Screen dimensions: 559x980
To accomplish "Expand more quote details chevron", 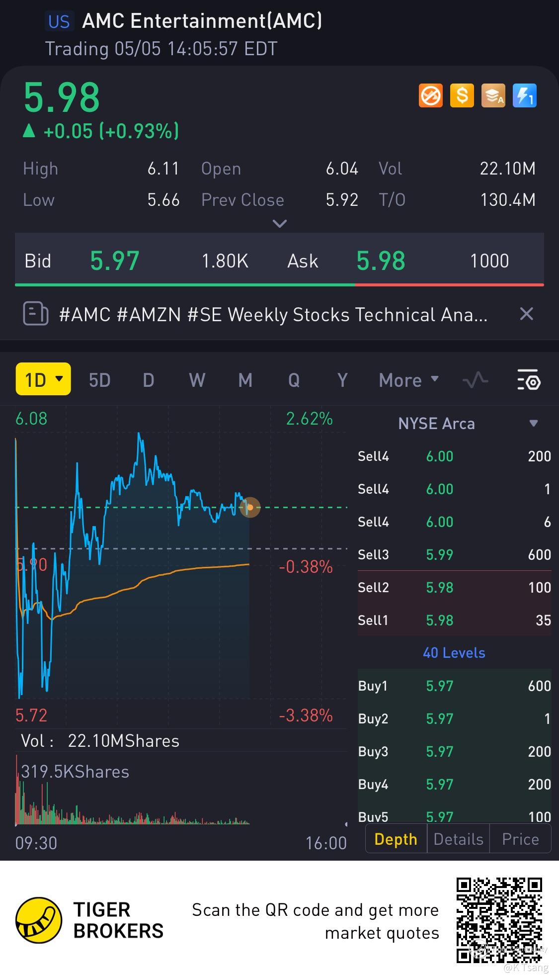I will 280,224.
